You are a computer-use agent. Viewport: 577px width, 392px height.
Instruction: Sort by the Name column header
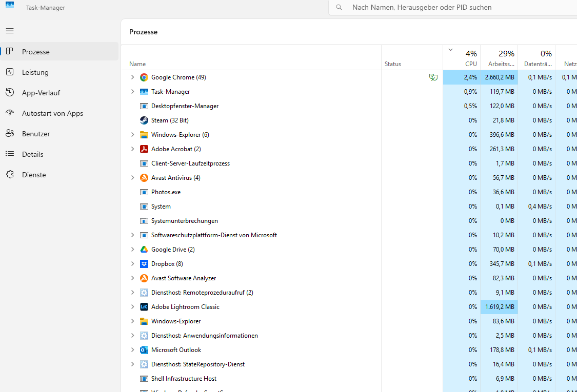[251, 58]
